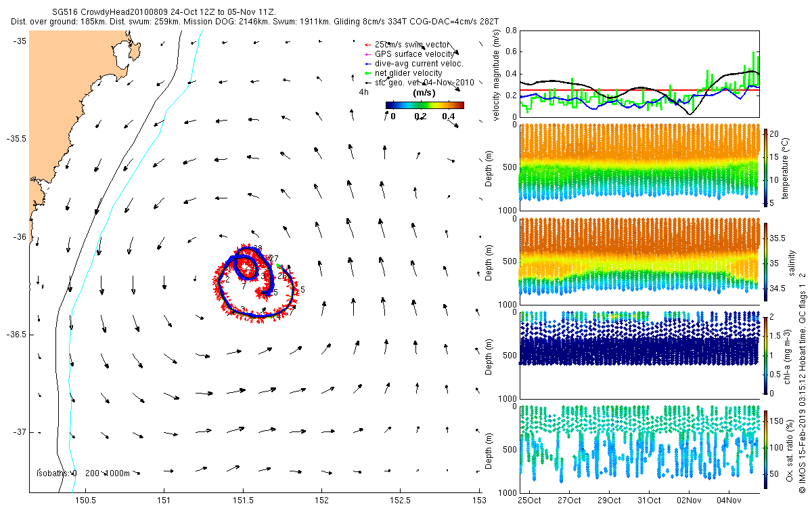Click the red 0.25 m/s reference line in the velocity plot
The image size is (812, 508).
point(639,89)
